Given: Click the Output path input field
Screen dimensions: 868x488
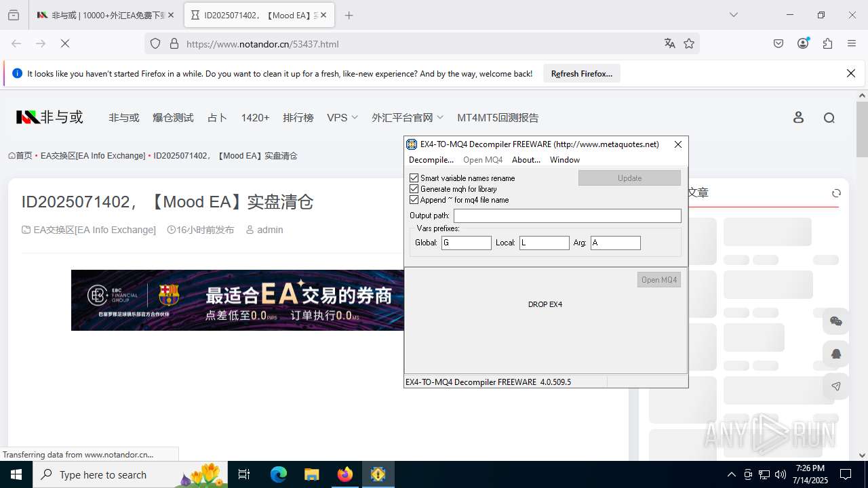Looking at the screenshot, I should pyautogui.click(x=567, y=216).
